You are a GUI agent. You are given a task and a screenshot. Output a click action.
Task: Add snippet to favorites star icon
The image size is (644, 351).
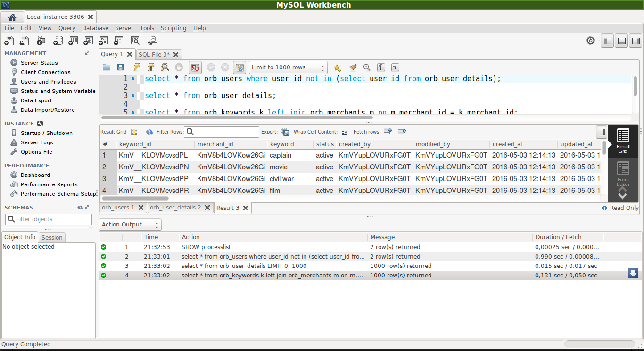[x=337, y=67]
